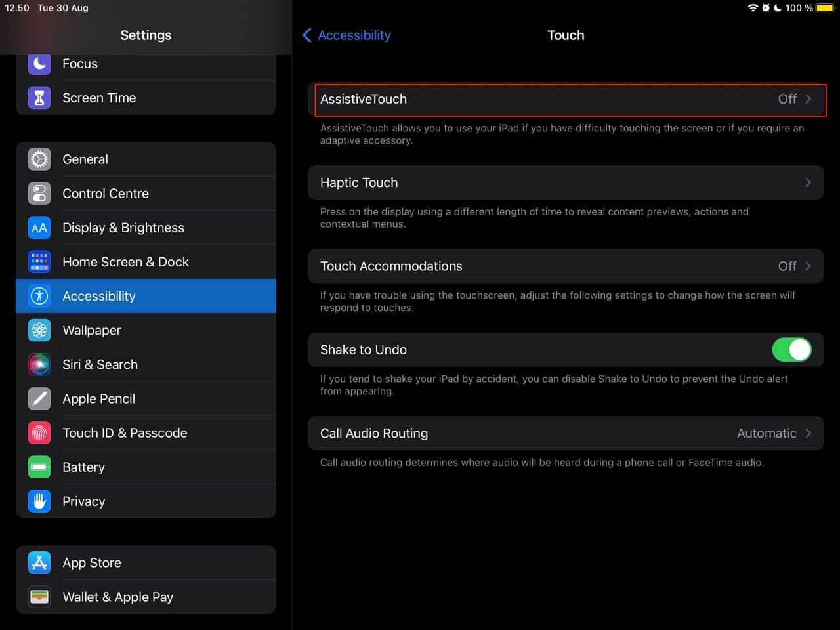Tap the Touch ID fingerprint icon
The image size is (840, 630).
39,433
